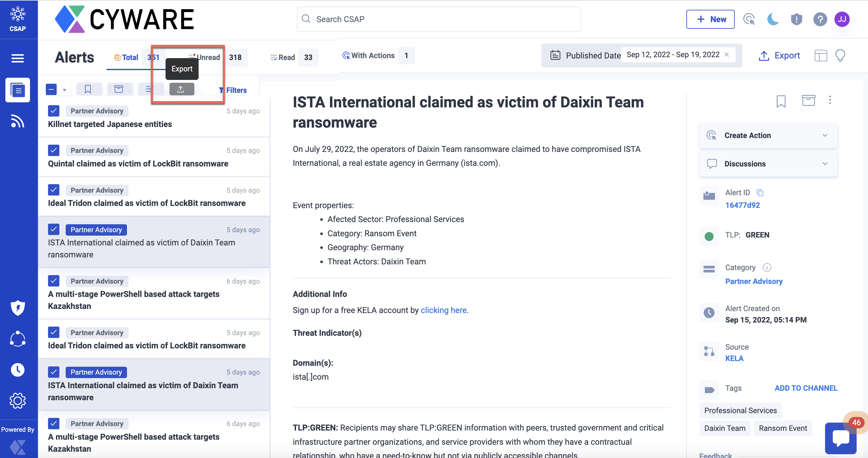Open chat widget with 46 badge

841,438
